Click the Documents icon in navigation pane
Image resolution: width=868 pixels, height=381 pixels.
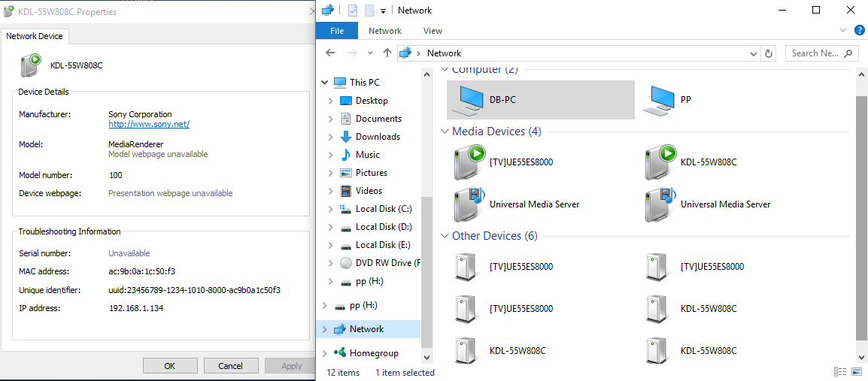point(346,118)
